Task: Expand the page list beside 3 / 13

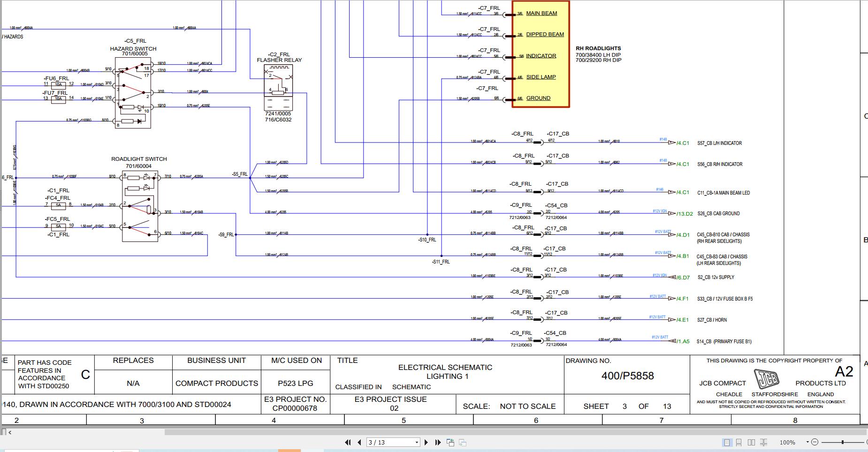Action: 416,442
